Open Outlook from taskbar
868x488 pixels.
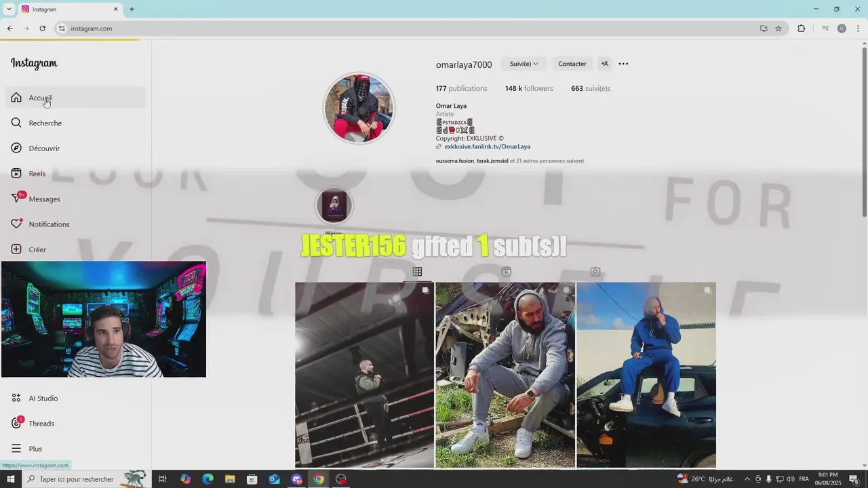click(275, 479)
